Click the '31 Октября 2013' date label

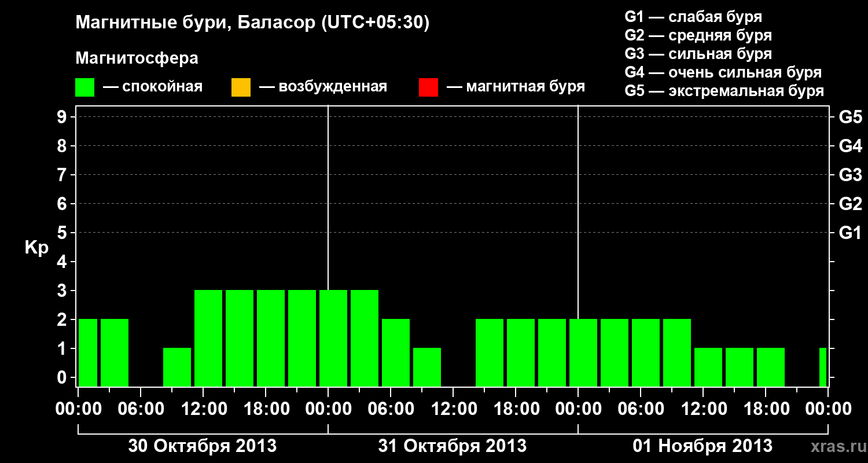453,446
